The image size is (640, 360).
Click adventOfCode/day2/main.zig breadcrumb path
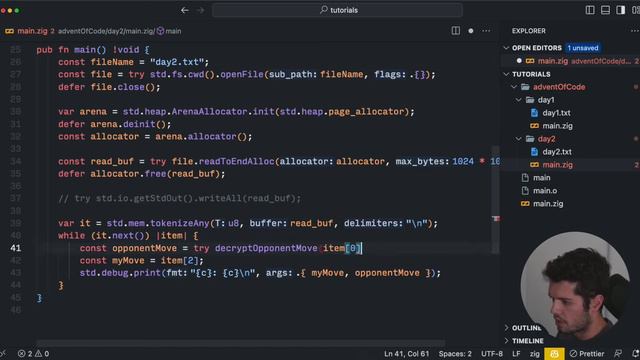click(x=106, y=31)
